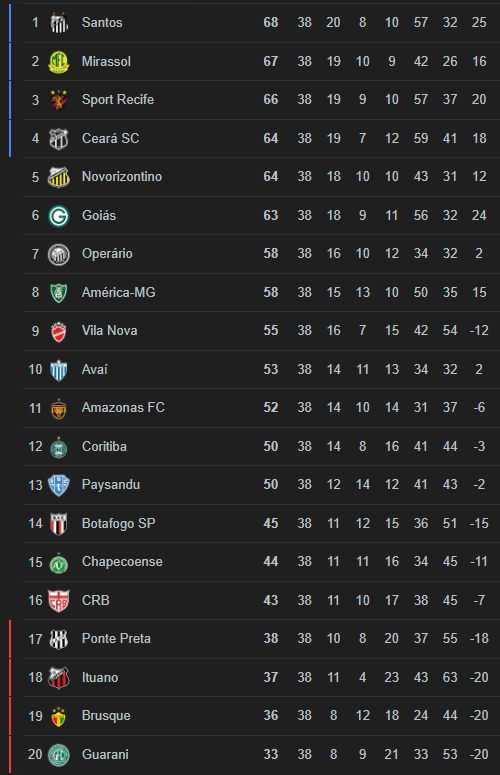This screenshot has height=775, width=500.
Task: Click the Santos club crest icon
Action: 59,23
